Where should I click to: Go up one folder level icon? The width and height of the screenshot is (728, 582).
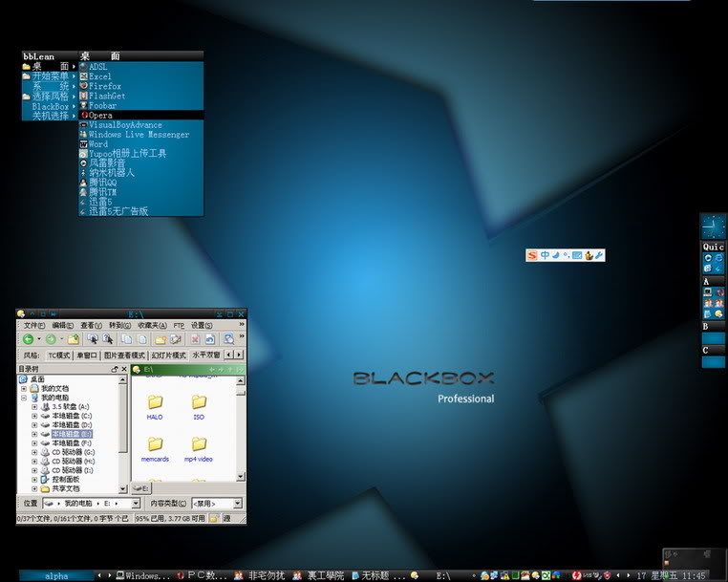(x=74, y=339)
